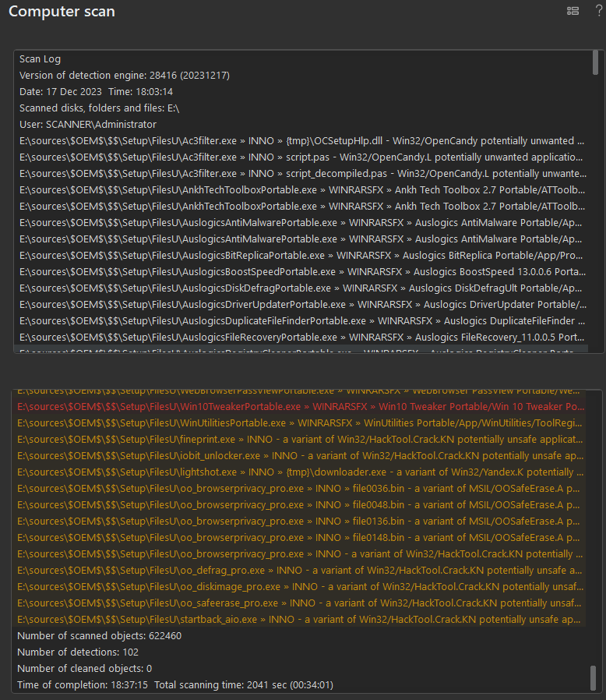Viewport: 606px width, 700px height.
Task: Select the startback_aio.exe detection row
Action: click(299, 620)
